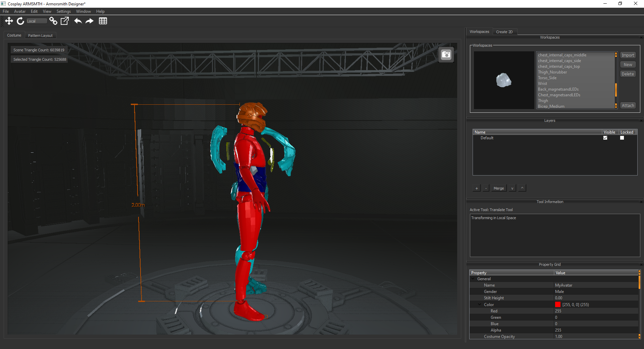
Task: Collapse the General property group
Action: point(473,279)
